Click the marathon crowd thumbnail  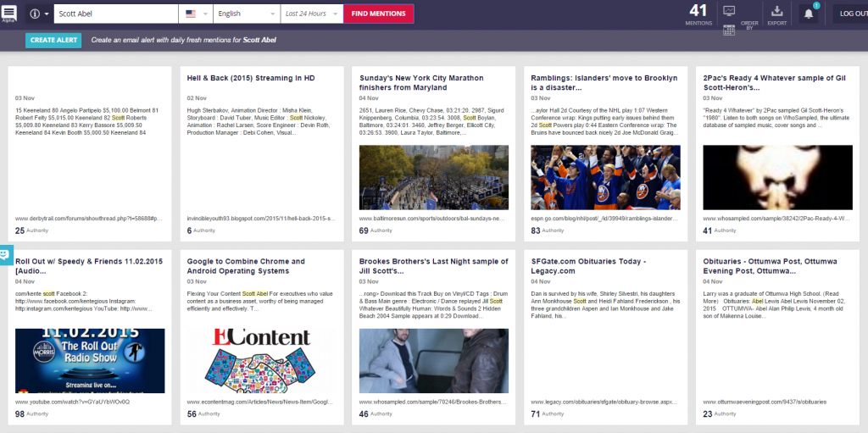tap(434, 177)
